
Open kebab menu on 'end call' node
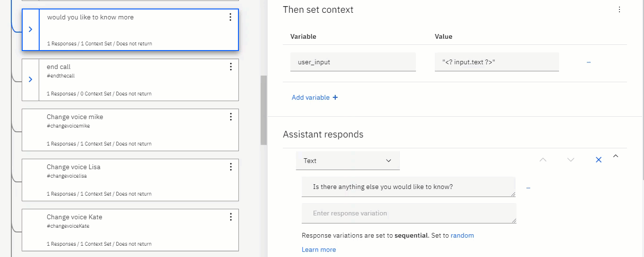(x=230, y=67)
